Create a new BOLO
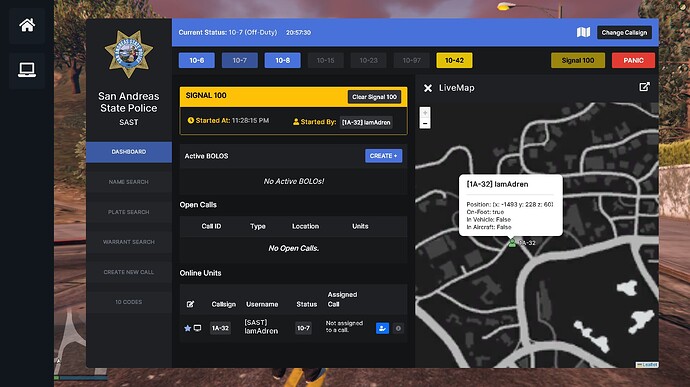Screen dimensions: 690x387 383,156
